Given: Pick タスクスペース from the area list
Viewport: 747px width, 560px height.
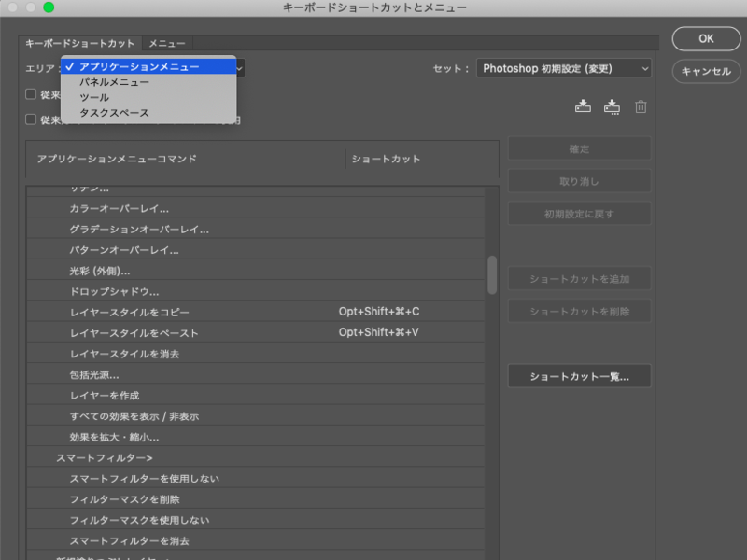Looking at the screenshot, I should (x=114, y=113).
